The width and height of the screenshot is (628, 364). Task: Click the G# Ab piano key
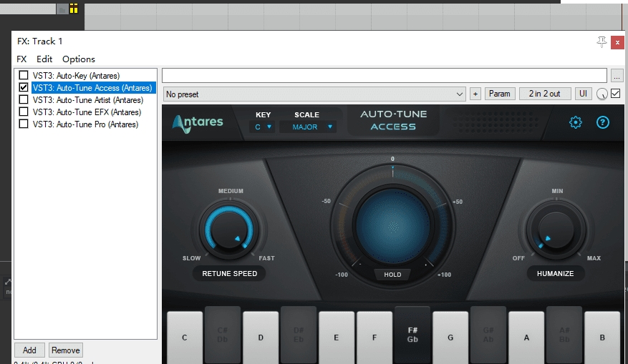pos(488,335)
